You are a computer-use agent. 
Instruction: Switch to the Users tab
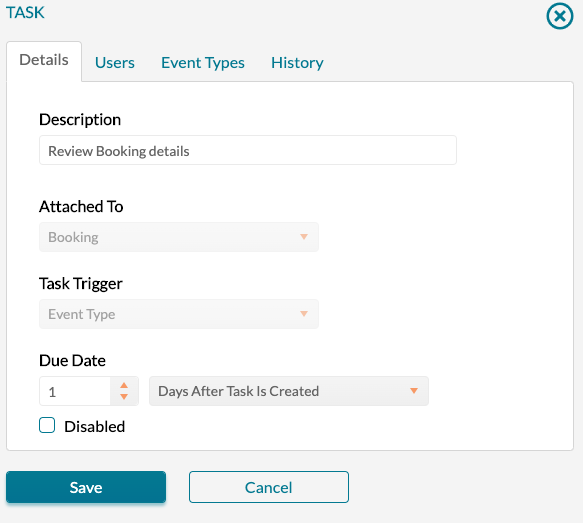pos(115,62)
